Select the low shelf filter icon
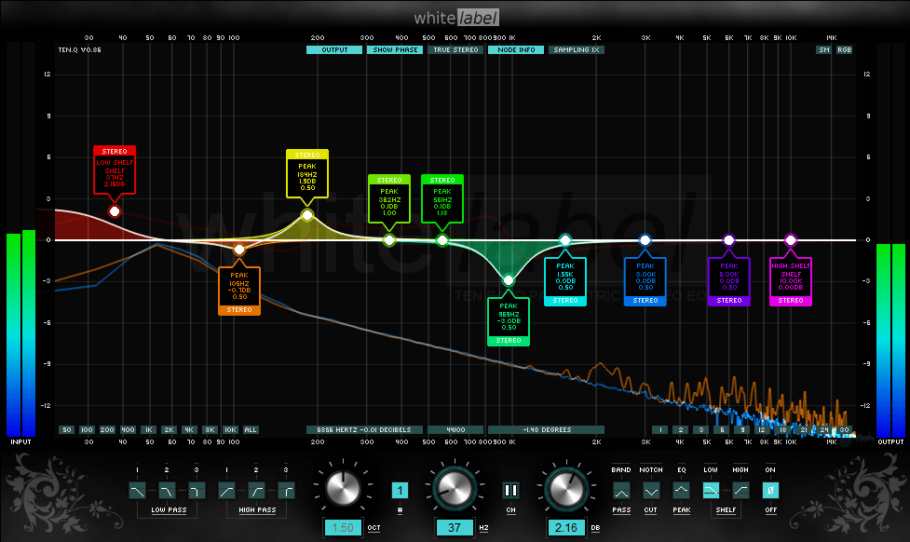Screen dimensions: 910x542 coord(711,491)
